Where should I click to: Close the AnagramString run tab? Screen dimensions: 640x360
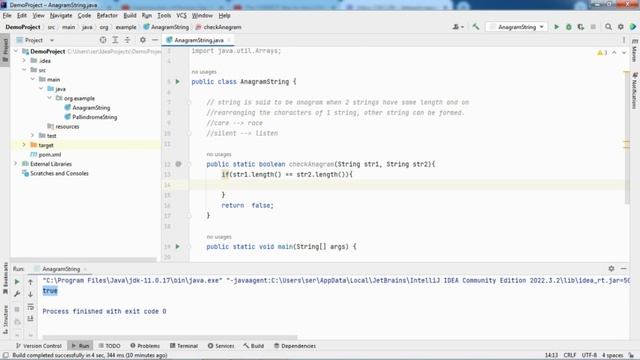coord(85,269)
